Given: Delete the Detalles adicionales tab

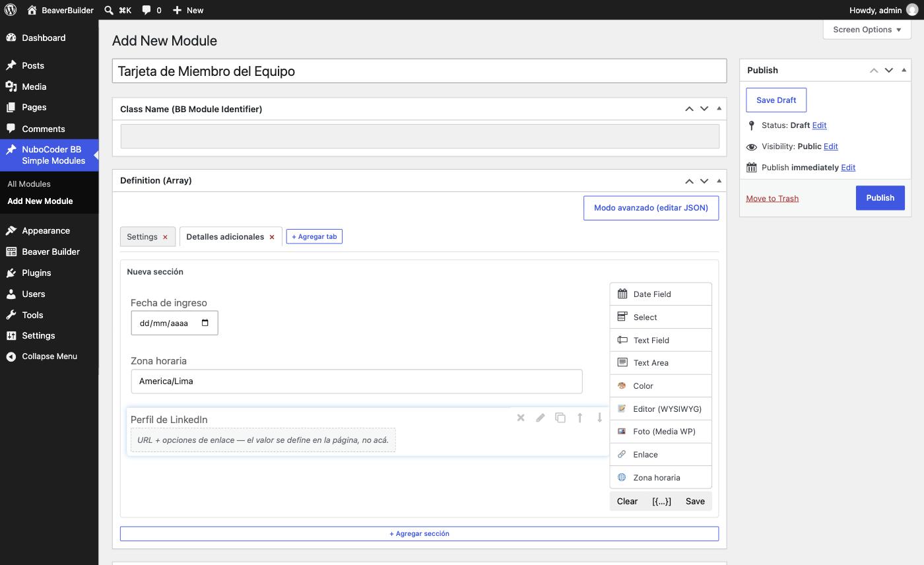Looking at the screenshot, I should [x=271, y=237].
